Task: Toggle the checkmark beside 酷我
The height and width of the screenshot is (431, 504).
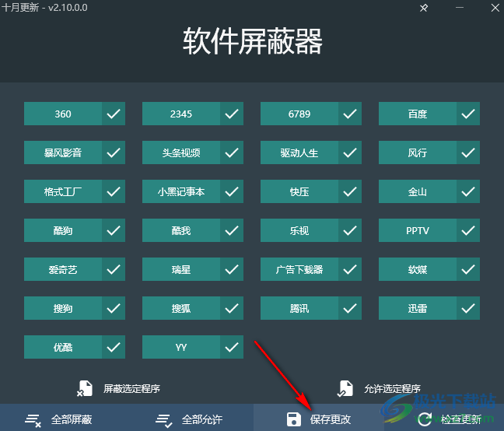Action: pos(232,230)
